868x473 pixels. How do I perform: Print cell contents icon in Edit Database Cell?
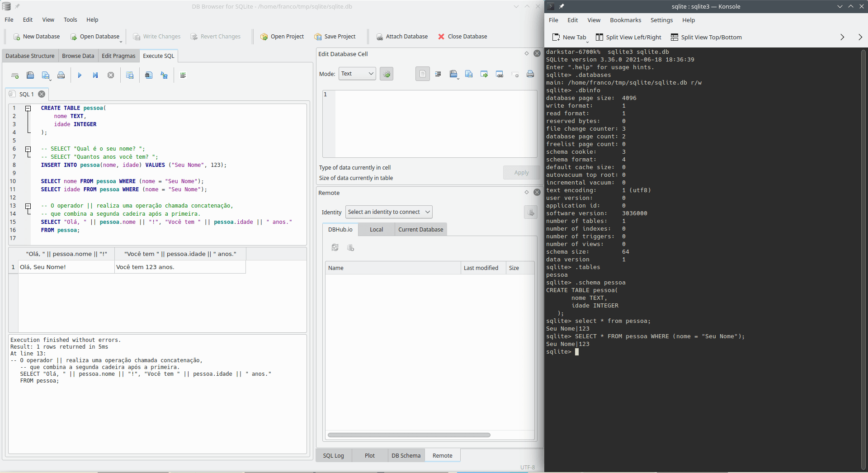(530, 74)
